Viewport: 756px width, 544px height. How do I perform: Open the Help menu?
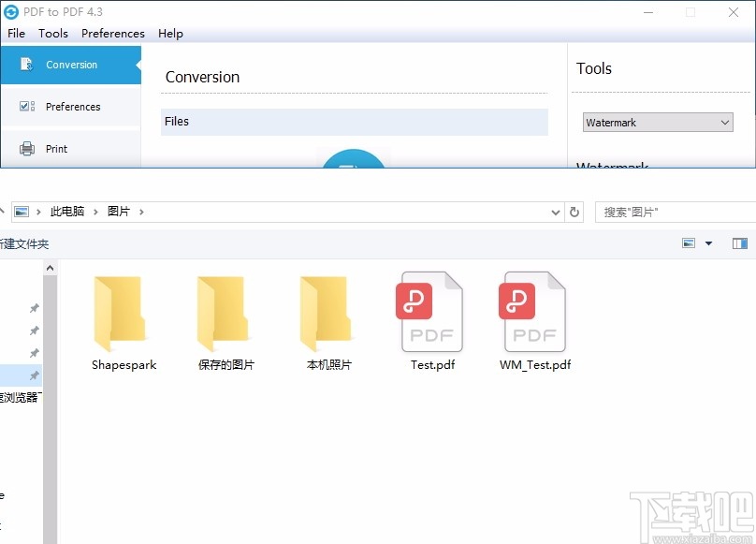(170, 33)
